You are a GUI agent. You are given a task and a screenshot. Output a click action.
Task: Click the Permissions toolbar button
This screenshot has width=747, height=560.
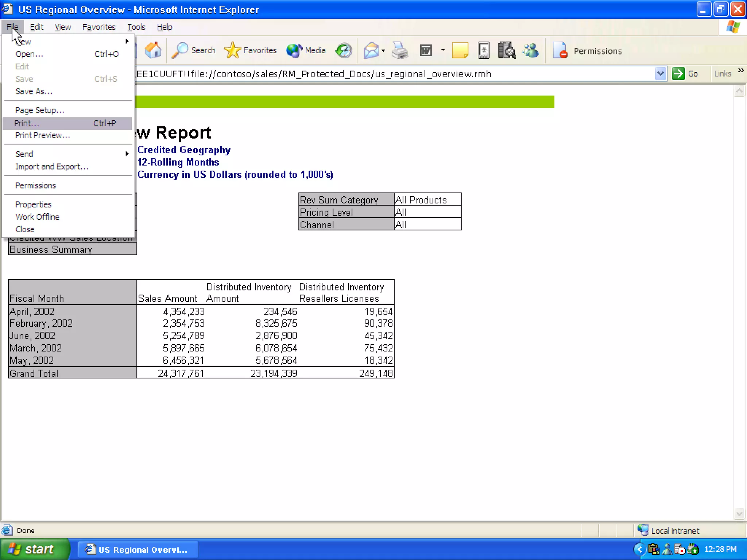[x=588, y=51]
